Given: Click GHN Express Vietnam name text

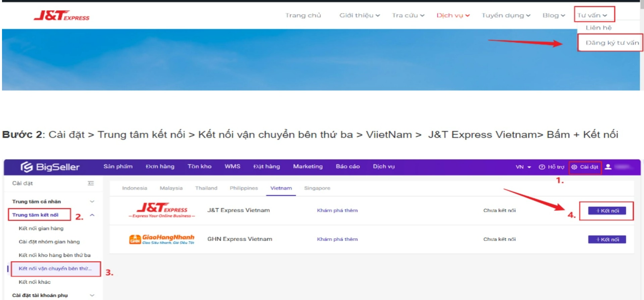Looking at the screenshot, I should (240, 239).
